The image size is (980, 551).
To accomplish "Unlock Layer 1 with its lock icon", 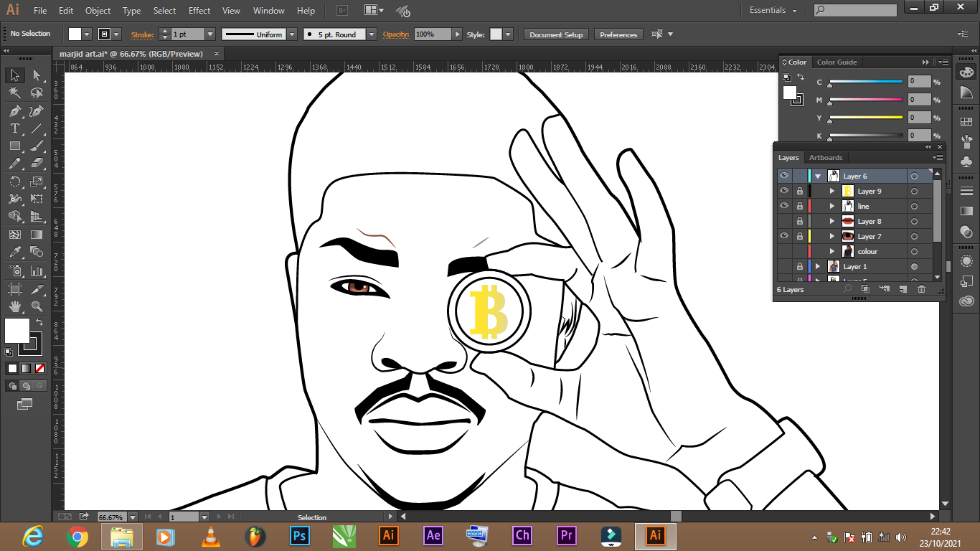I will (x=799, y=266).
